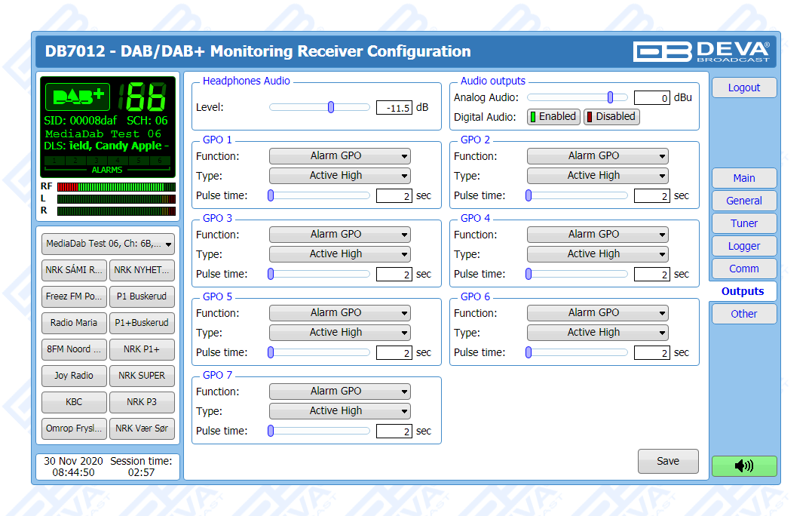Enable the Digital Audio output
This screenshot has width=812, height=516.
(553, 117)
